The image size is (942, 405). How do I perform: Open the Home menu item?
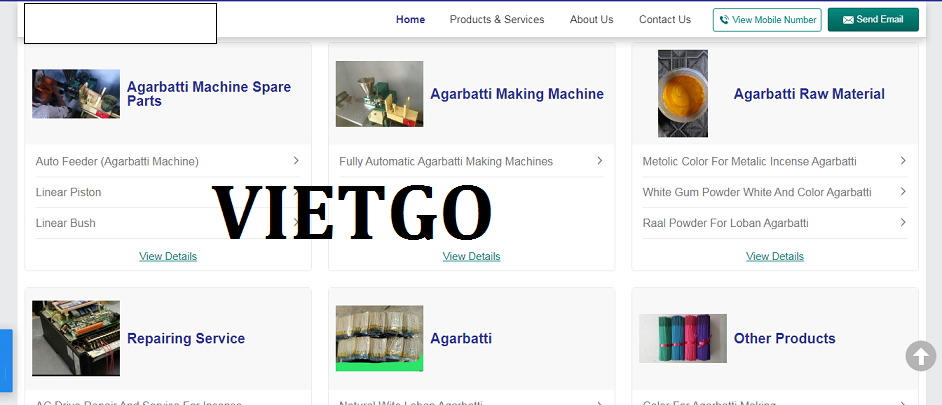coord(410,20)
